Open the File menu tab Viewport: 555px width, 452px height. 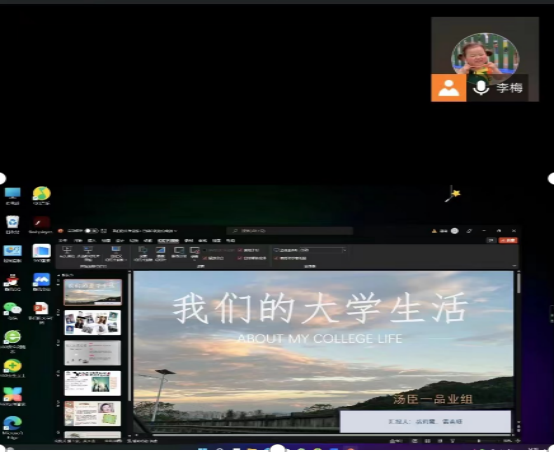63,241
